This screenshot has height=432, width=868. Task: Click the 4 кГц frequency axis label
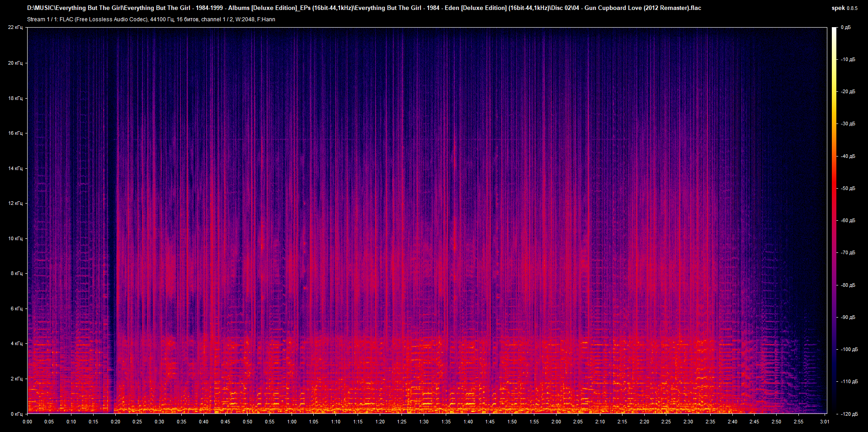(17, 343)
